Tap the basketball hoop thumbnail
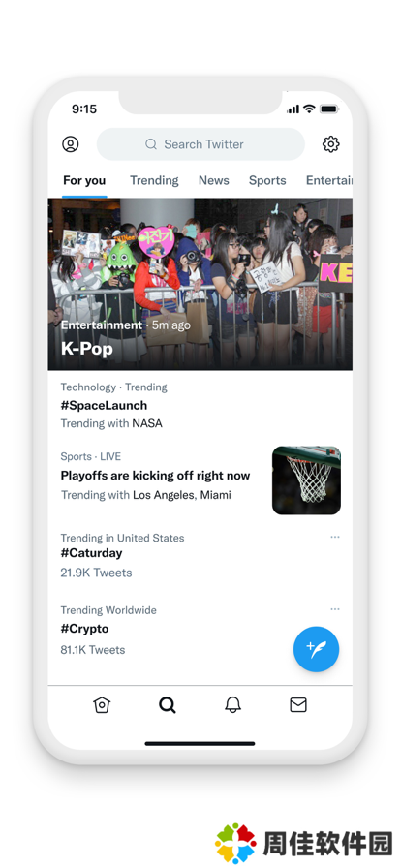The image size is (401, 868). [x=306, y=480]
